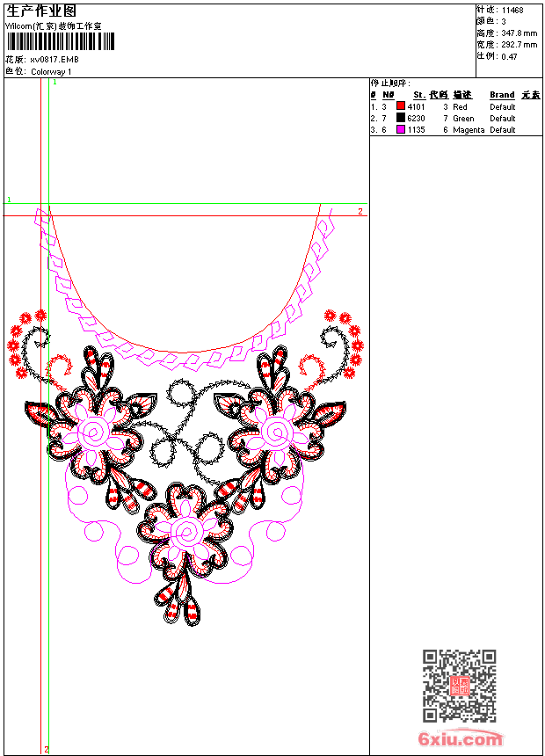Click the Colorway 1 label

click(x=52, y=71)
